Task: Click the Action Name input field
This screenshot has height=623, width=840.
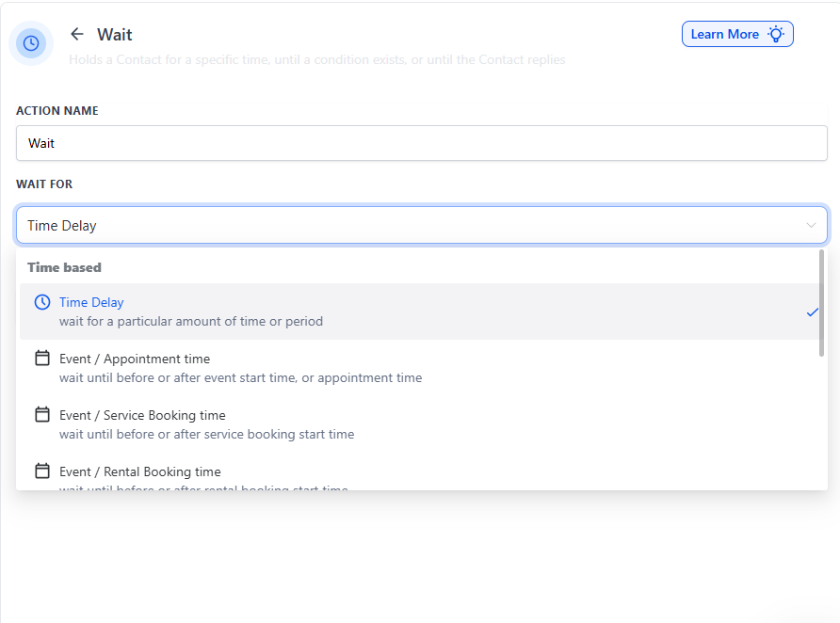Action: coord(421,144)
